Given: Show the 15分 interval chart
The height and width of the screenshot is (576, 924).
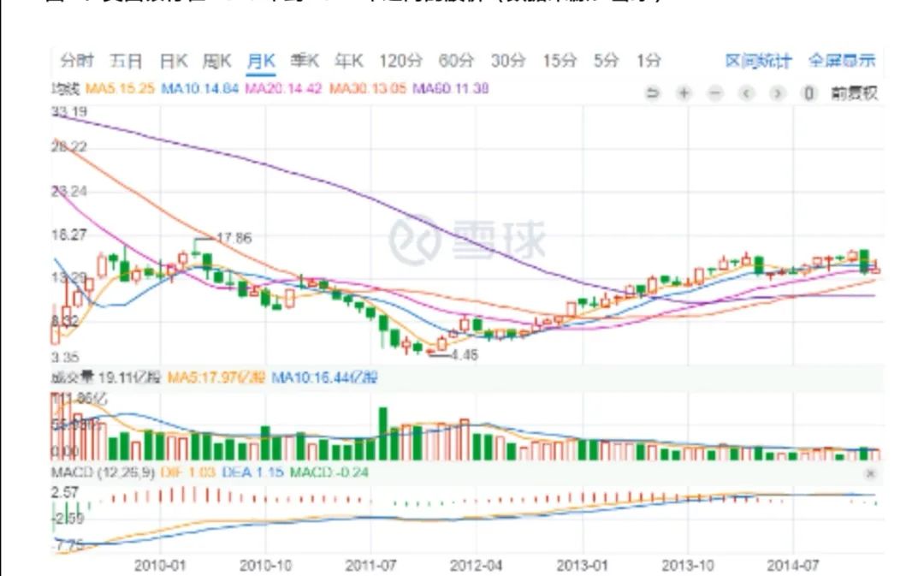Looking at the screenshot, I should [x=560, y=61].
